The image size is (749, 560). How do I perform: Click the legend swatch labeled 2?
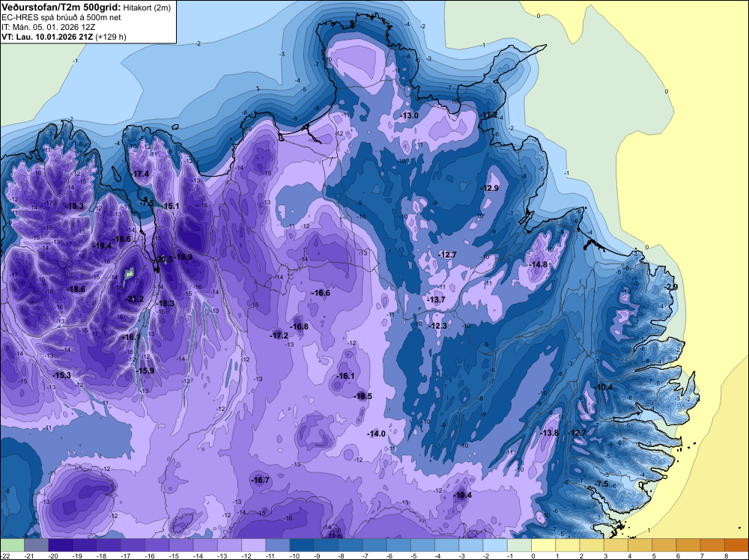pos(592,545)
